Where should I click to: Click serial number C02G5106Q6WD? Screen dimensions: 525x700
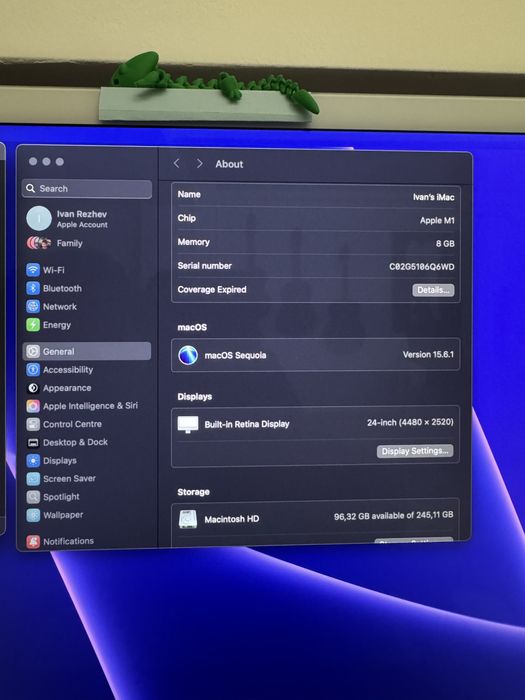(421, 267)
